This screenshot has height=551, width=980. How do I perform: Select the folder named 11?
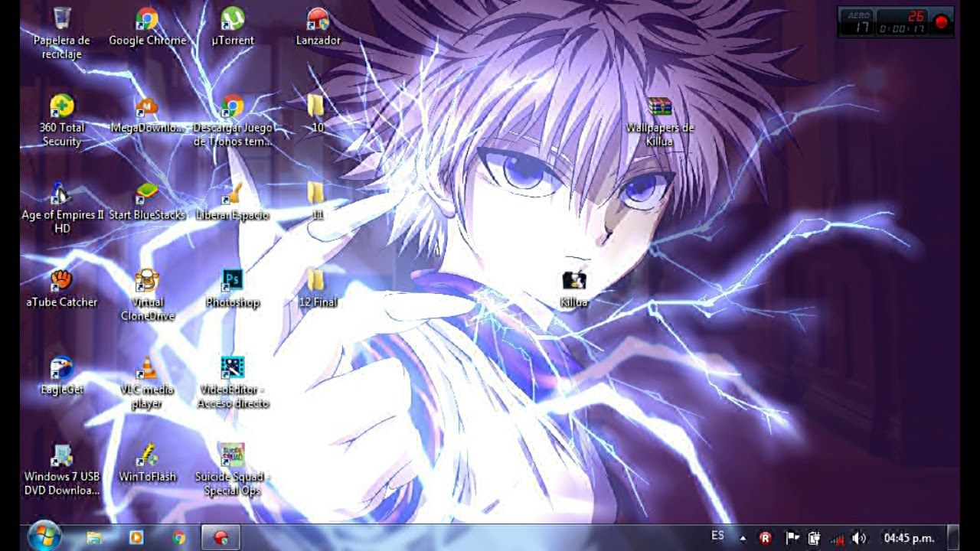tap(317, 201)
